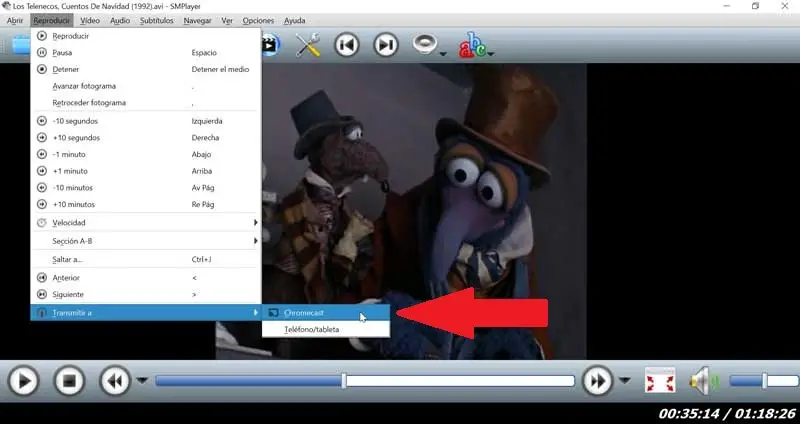Click the subtitles abc icon
Image resolution: width=800 pixels, height=424 pixels.
[x=472, y=45]
